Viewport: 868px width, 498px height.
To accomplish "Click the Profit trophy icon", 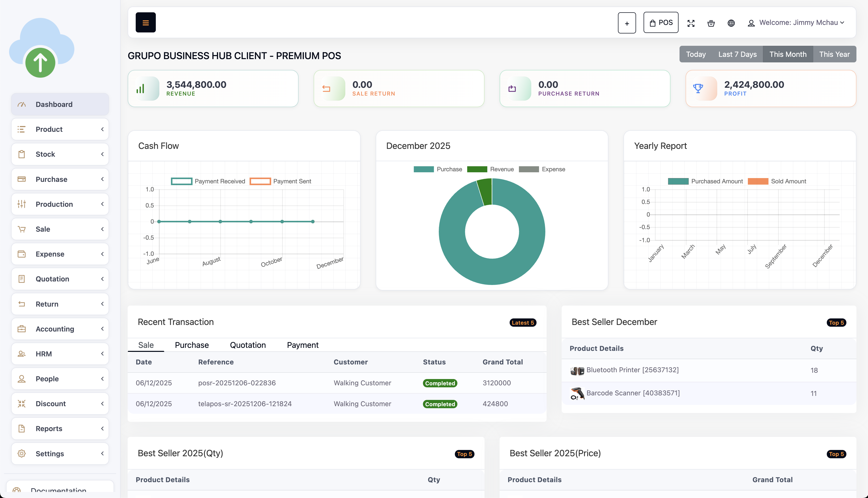I will point(698,89).
